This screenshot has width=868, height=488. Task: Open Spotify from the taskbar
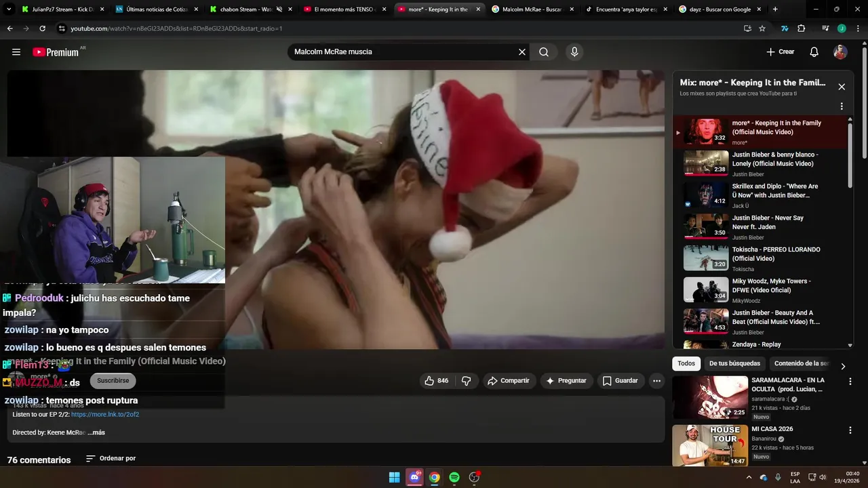coord(454,477)
